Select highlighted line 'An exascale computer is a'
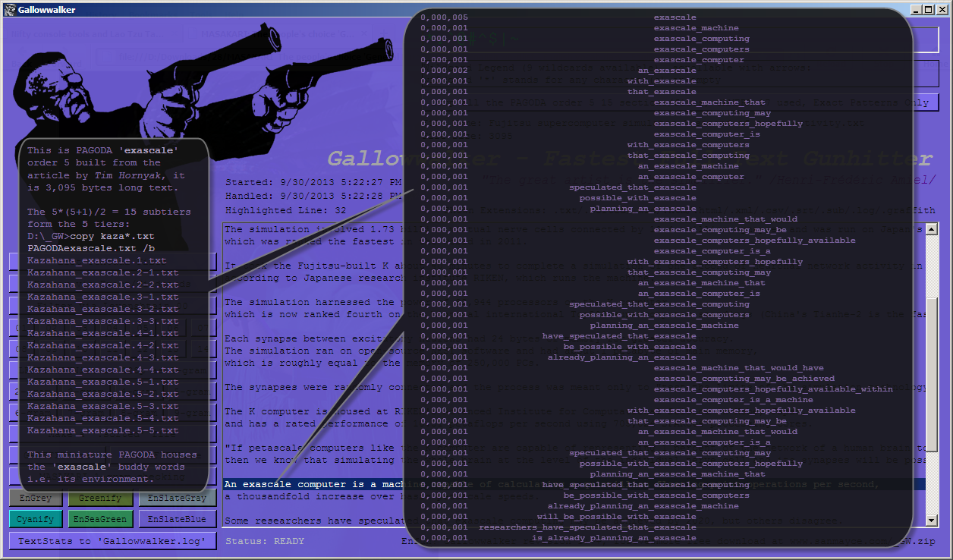 [574, 484]
